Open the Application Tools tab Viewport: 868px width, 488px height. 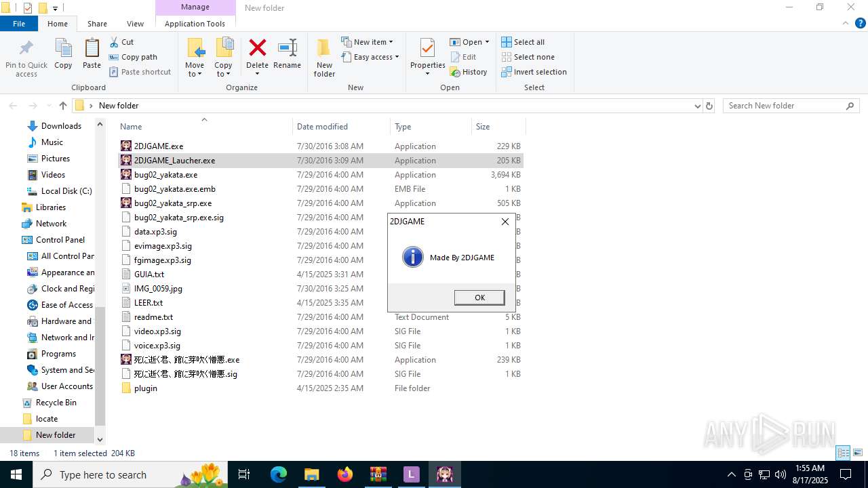click(x=195, y=24)
